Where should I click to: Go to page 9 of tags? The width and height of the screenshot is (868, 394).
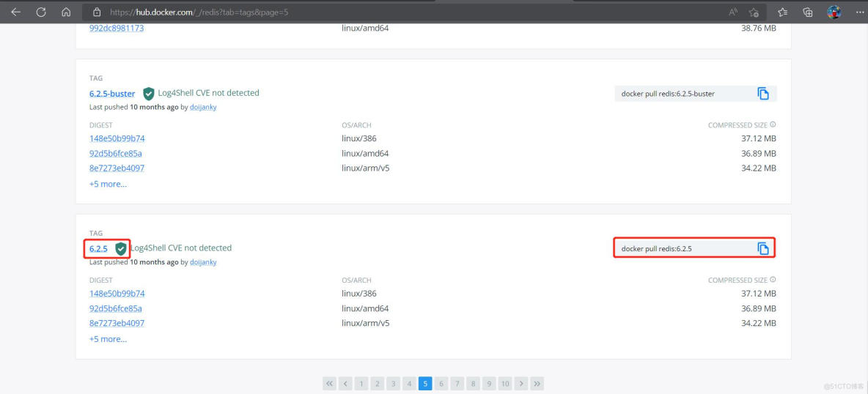(489, 383)
